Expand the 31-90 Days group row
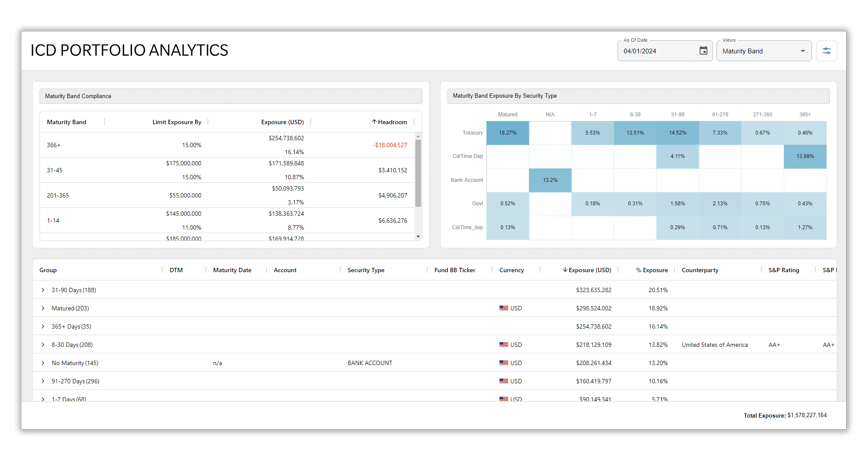Viewport: 868px width, 461px height. coord(43,290)
